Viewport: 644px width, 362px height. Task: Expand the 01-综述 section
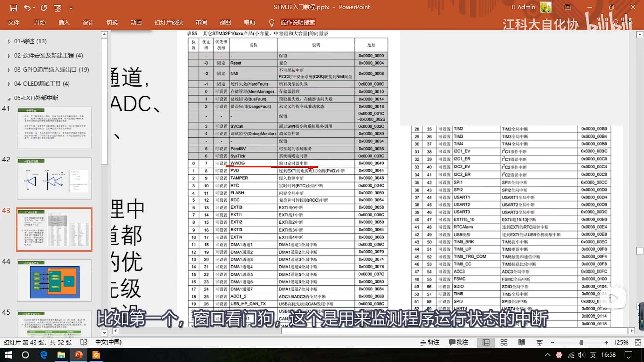(9, 41)
